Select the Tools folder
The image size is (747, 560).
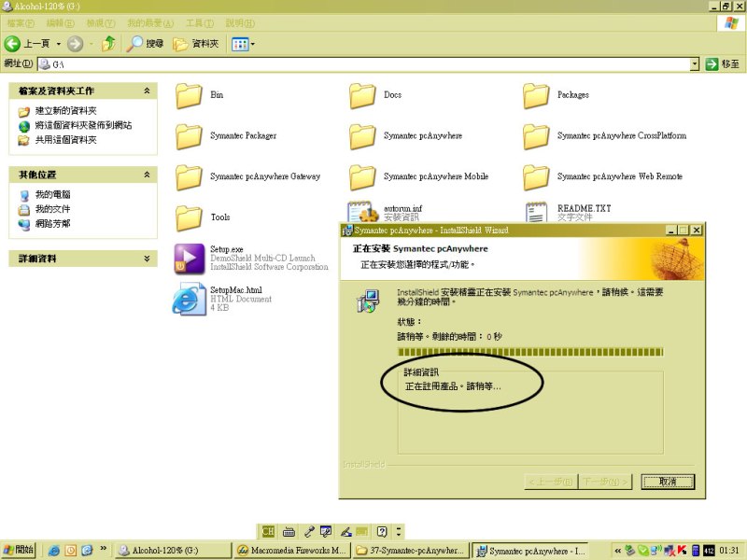[x=203, y=217]
